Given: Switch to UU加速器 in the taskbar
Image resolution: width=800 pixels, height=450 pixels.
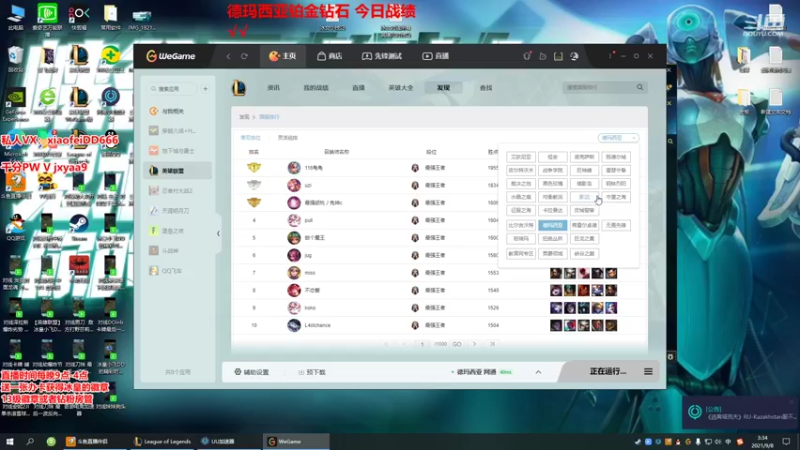Looking at the screenshot, I should pyautogui.click(x=218, y=442).
